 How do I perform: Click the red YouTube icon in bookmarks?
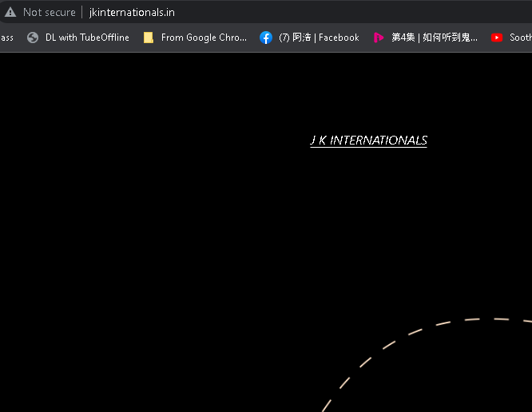(x=497, y=38)
